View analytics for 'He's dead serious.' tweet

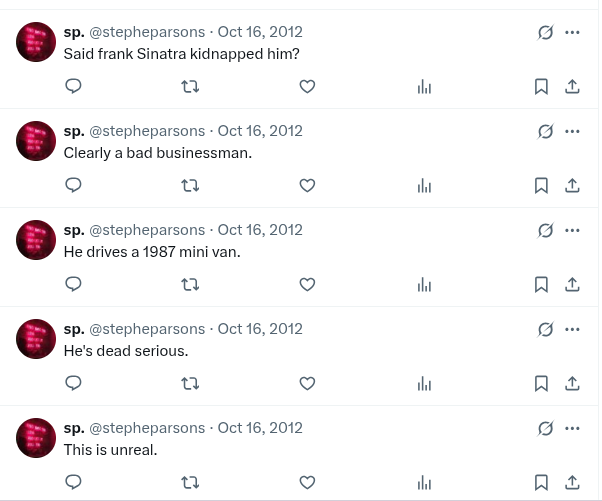tap(424, 384)
